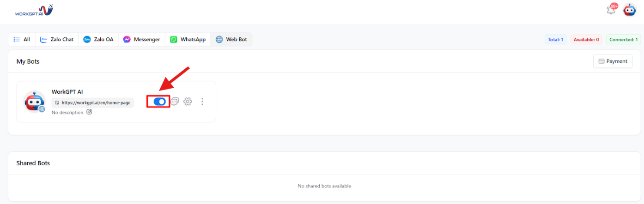Click the Total: 1 badge

(555, 40)
